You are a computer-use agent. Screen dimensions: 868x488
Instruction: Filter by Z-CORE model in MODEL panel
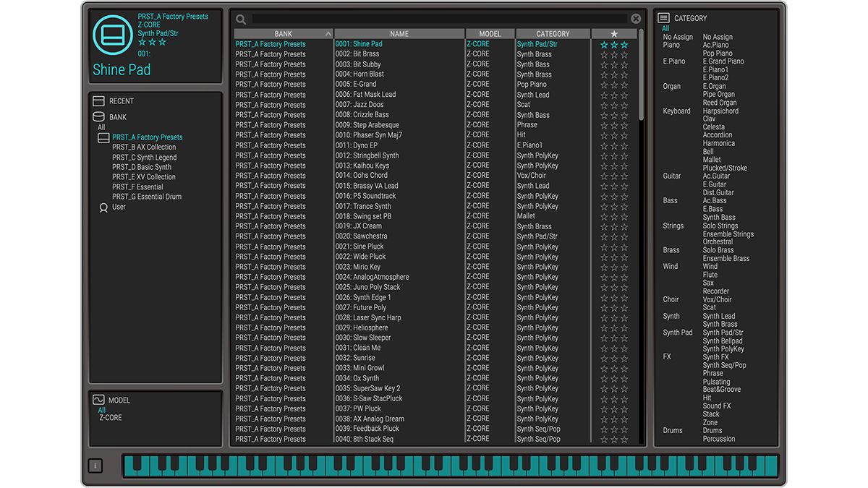(x=111, y=418)
